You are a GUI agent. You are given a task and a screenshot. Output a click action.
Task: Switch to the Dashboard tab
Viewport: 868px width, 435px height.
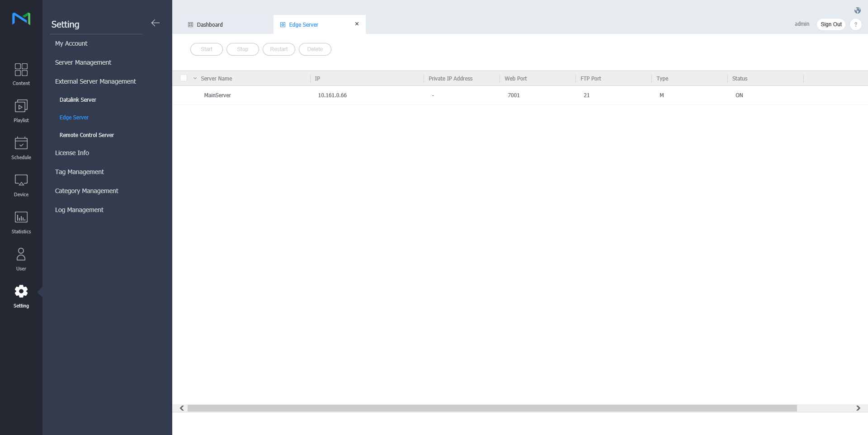210,24
